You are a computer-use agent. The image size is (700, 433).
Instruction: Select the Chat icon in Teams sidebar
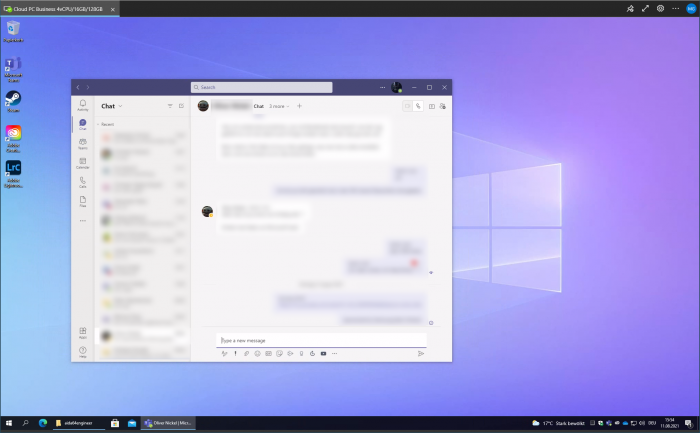point(83,125)
